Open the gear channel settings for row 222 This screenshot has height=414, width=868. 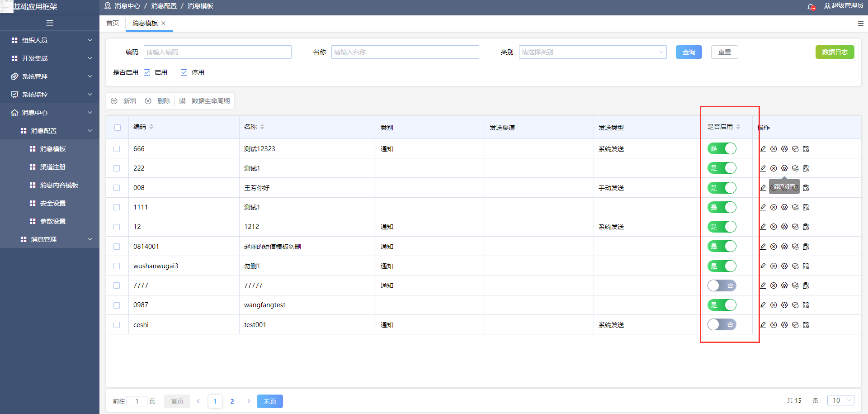tap(784, 168)
